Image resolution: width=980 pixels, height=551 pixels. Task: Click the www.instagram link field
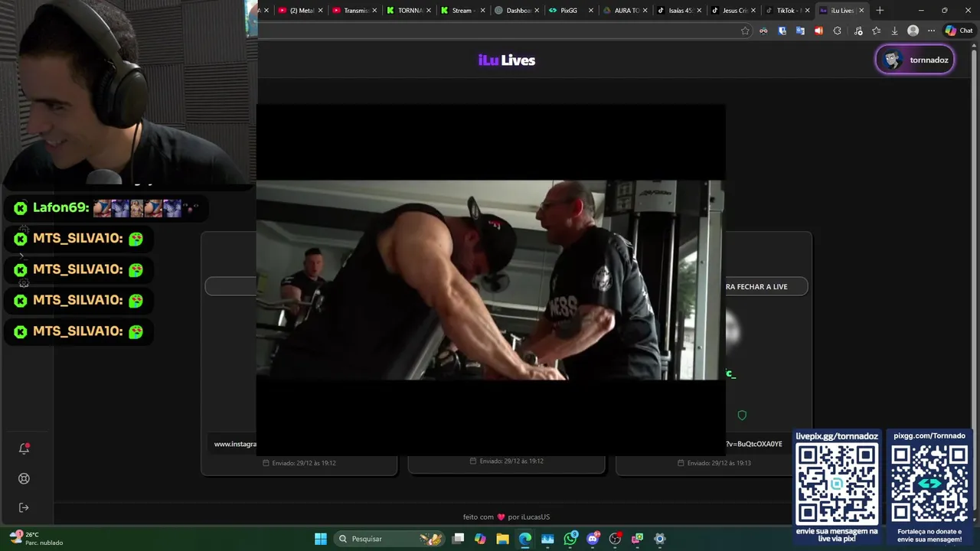234,444
